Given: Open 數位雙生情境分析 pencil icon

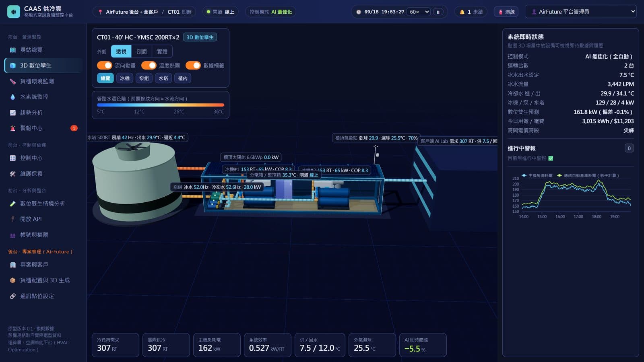Looking at the screenshot, I should tap(13, 204).
